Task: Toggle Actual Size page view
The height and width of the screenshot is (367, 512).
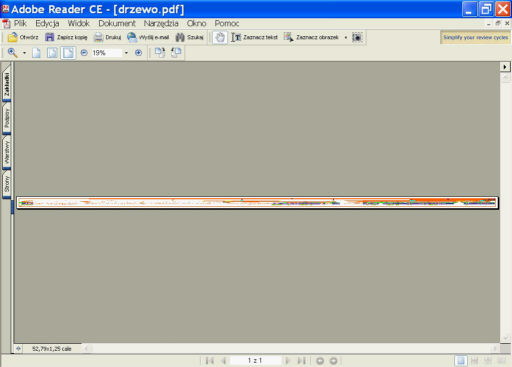Action: [x=36, y=53]
